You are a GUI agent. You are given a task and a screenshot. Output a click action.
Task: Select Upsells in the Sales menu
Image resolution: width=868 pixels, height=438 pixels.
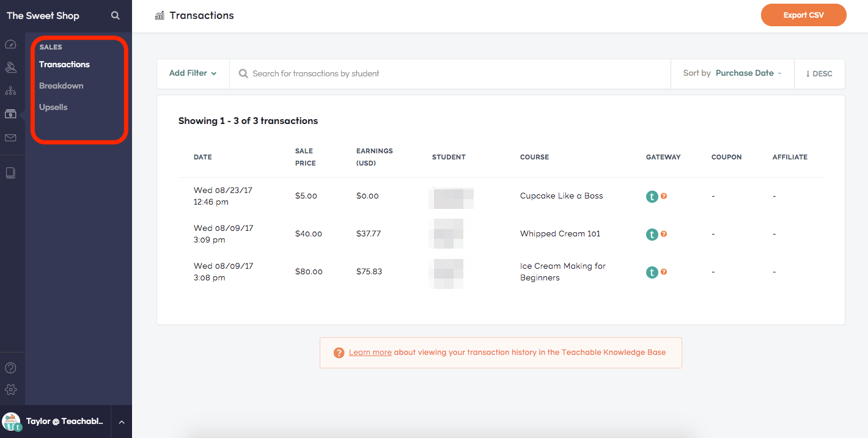tap(53, 108)
